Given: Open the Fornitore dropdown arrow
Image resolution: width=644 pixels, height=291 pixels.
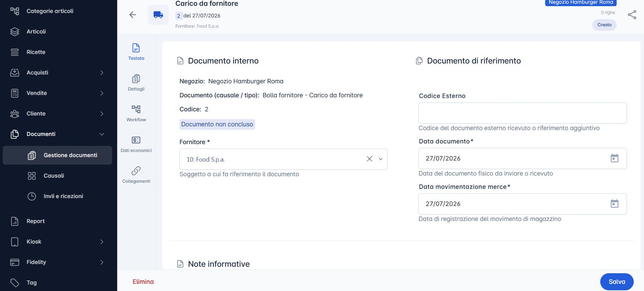Looking at the screenshot, I should [x=380, y=159].
